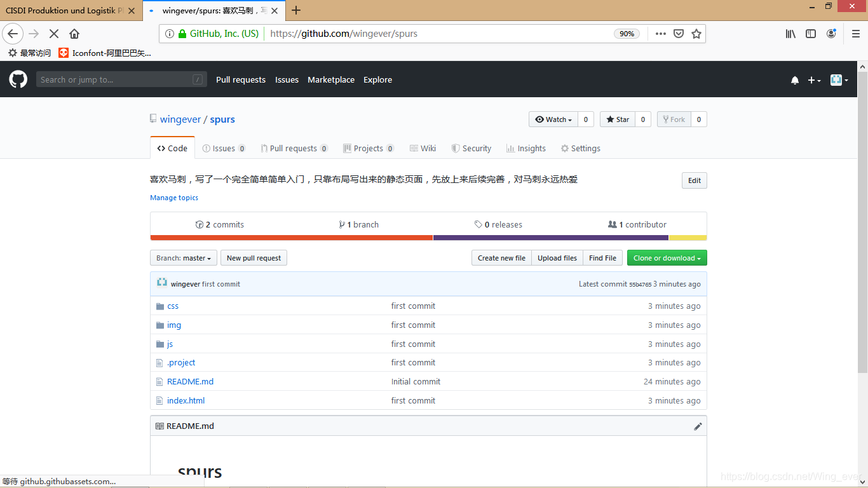Open the Wiki tab
Image resolution: width=868 pixels, height=488 pixels.
423,148
